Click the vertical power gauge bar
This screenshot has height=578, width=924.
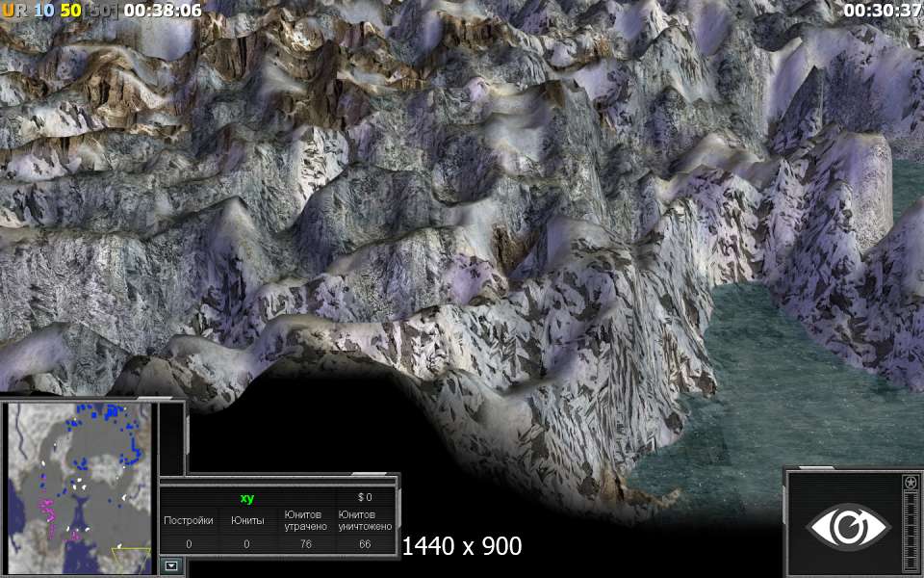pyautogui.click(x=911, y=529)
